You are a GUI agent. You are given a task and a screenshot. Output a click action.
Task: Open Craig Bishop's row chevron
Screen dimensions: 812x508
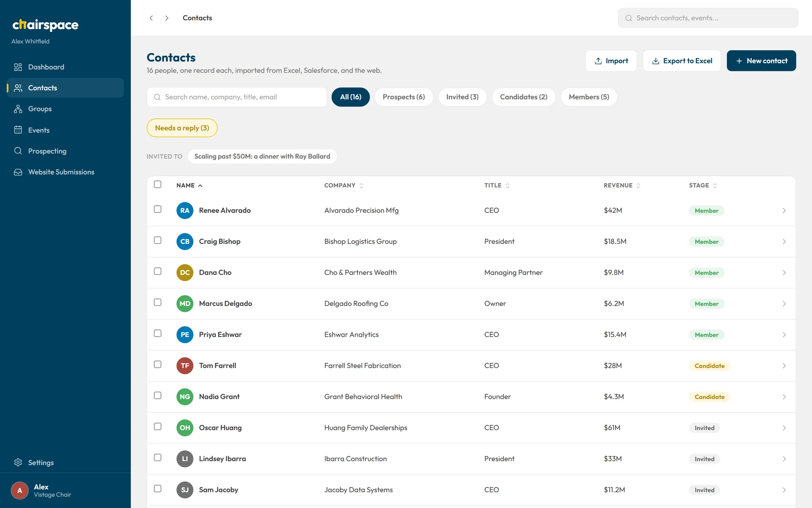pyautogui.click(x=784, y=242)
